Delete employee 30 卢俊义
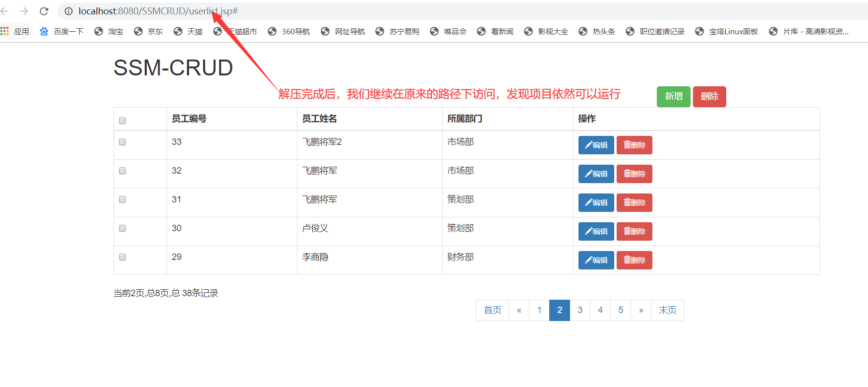 tap(635, 232)
